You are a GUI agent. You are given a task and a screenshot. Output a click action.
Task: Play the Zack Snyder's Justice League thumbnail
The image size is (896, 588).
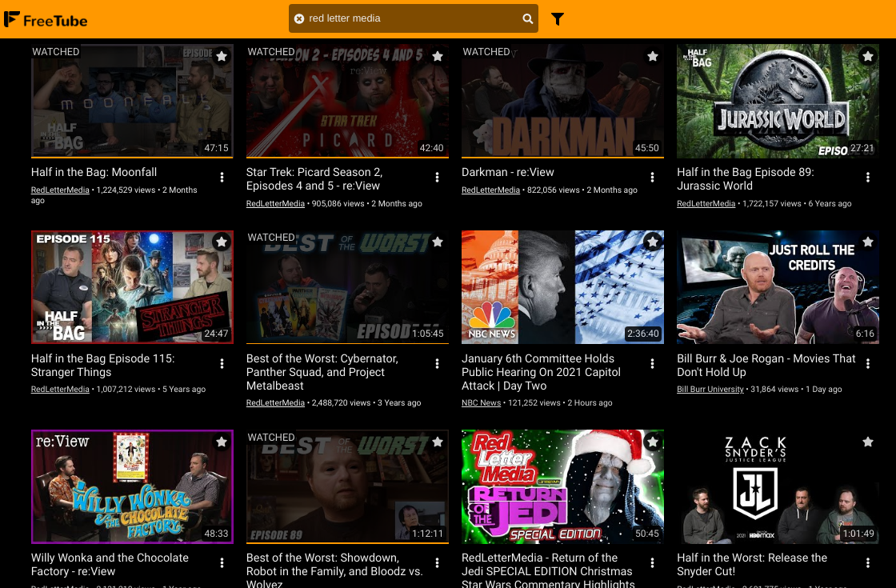click(778, 486)
